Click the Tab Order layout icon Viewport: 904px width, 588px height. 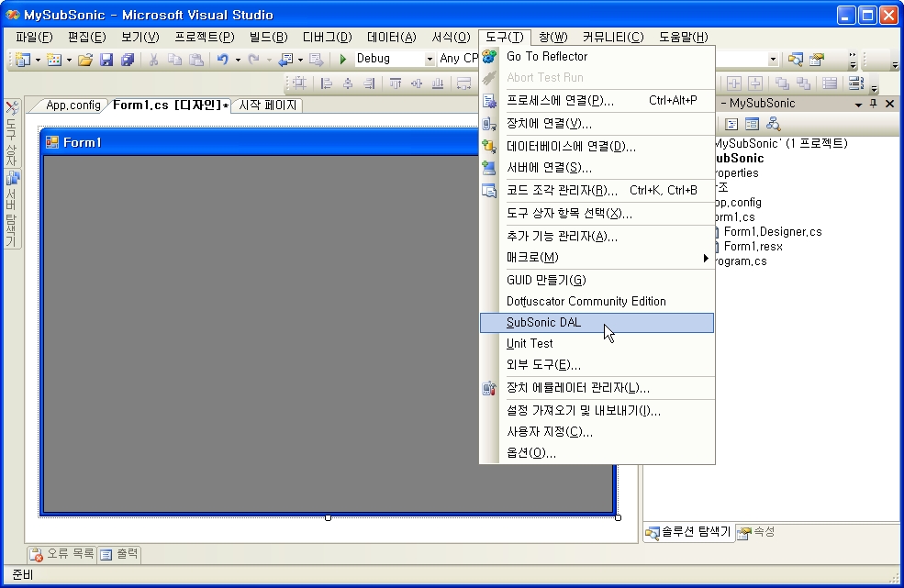point(856,83)
